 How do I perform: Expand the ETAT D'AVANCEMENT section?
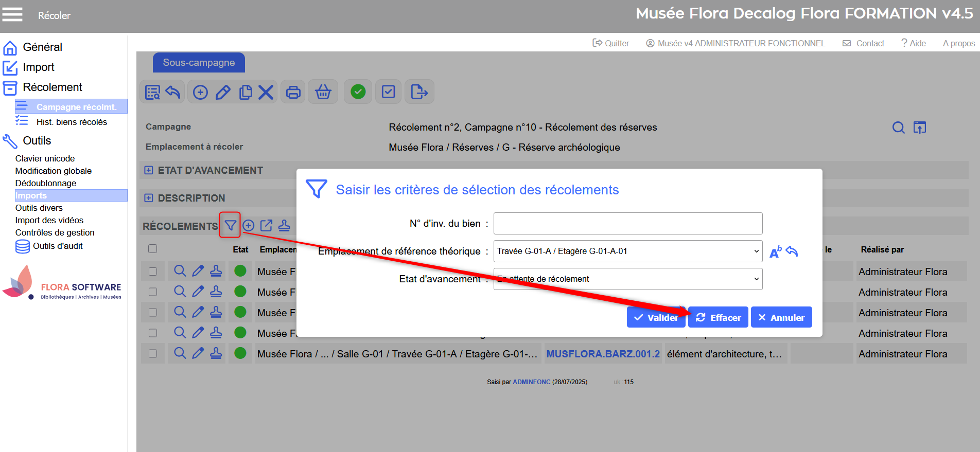149,170
